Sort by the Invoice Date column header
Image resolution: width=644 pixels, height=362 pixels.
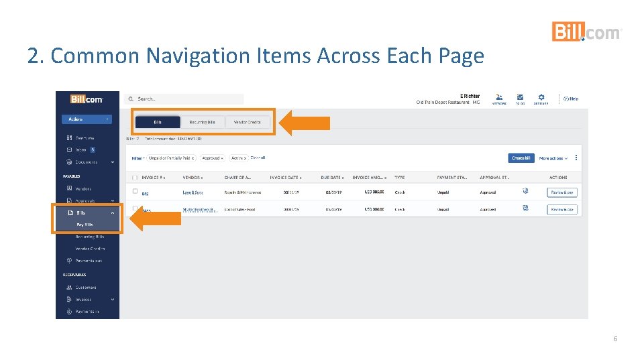click(286, 178)
